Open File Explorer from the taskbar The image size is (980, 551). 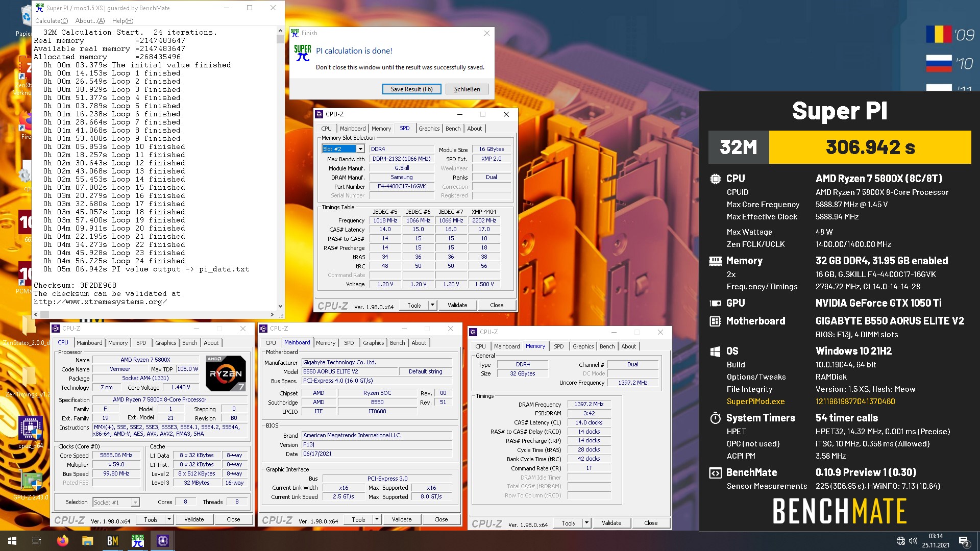pos(87,541)
